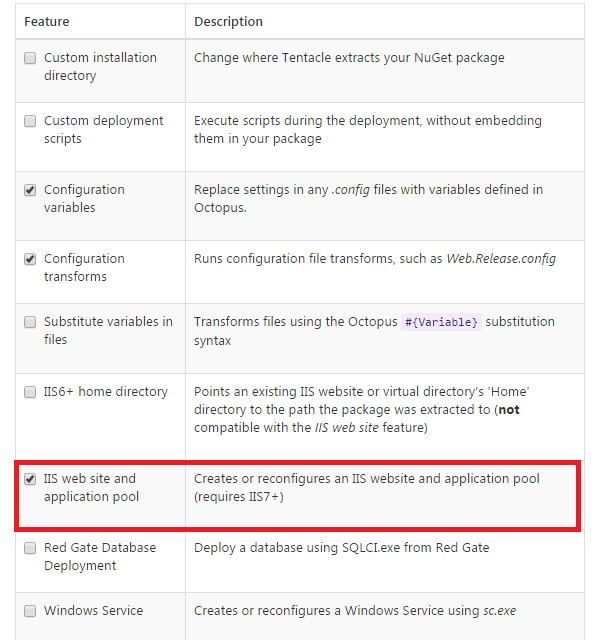The width and height of the screenshot is (600, 640).
Task: Enable the IIS6+ home directory checkbox
Action: (x=30, y=392)
